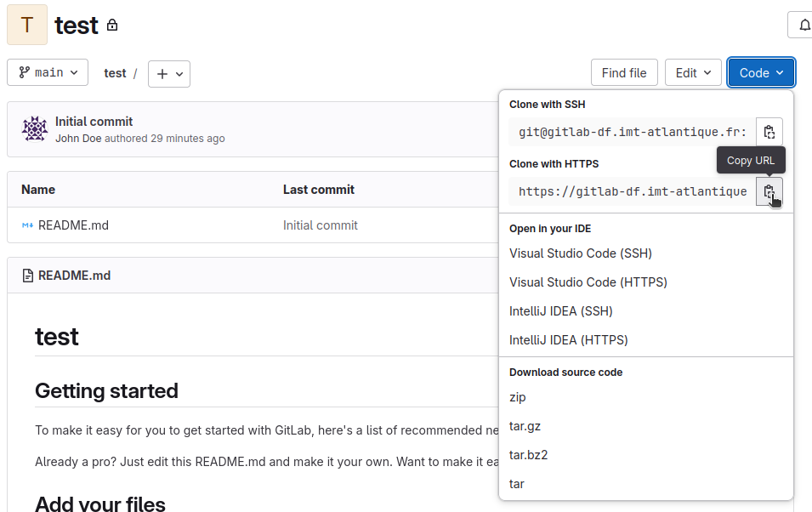
Task: Download source code as zip
Action: 517,396
